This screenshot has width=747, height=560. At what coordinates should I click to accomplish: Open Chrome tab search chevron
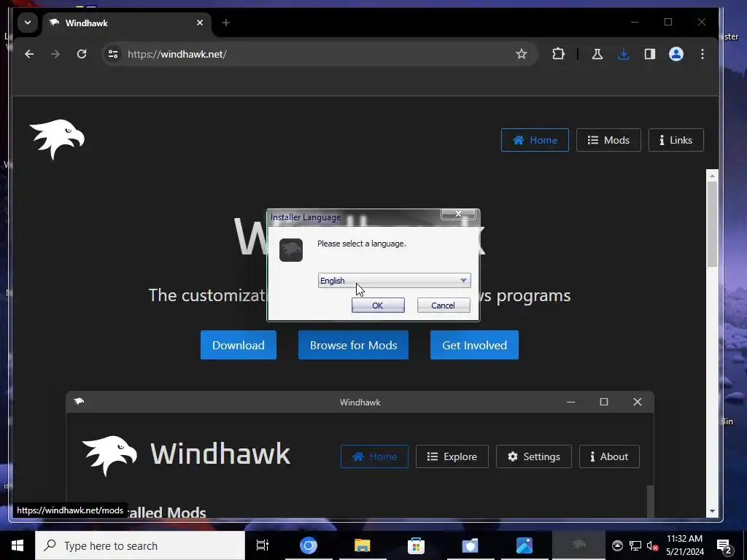tap(28, 23)
